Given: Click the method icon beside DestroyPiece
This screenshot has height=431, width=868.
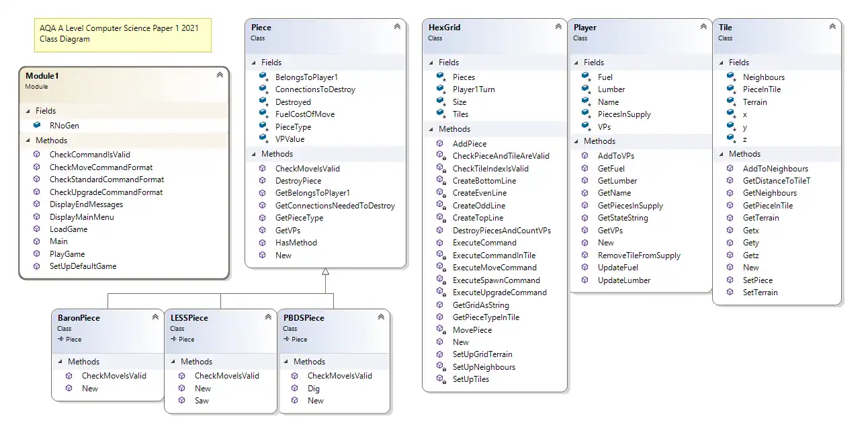Looking at the screenshot, I should click(x=263, y=180).
